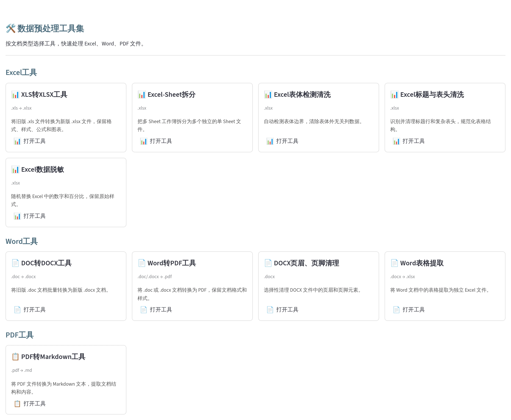
Task: Open the Excel标题与表头清洗 tool via 打开工具
Action: click(409, 141)
